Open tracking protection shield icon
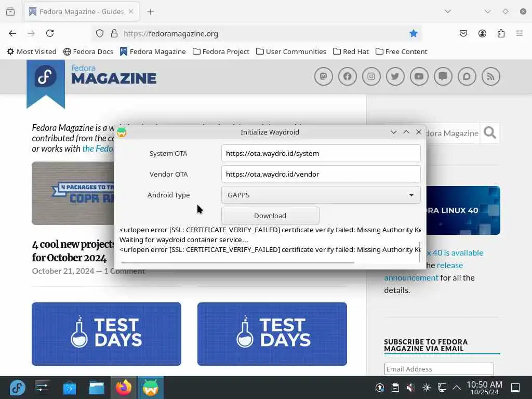This screenshot has height=399, width=532. coord(99,33)
